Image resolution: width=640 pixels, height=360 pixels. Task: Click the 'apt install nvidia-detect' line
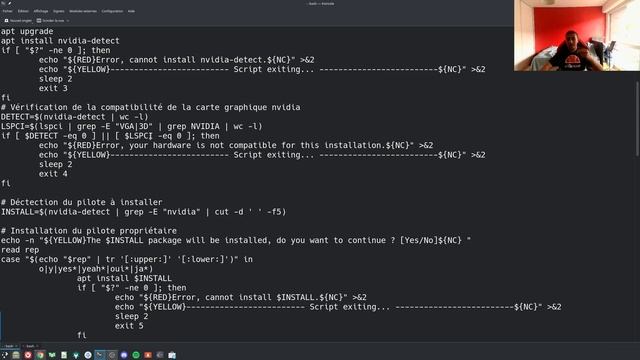point(60,41)
